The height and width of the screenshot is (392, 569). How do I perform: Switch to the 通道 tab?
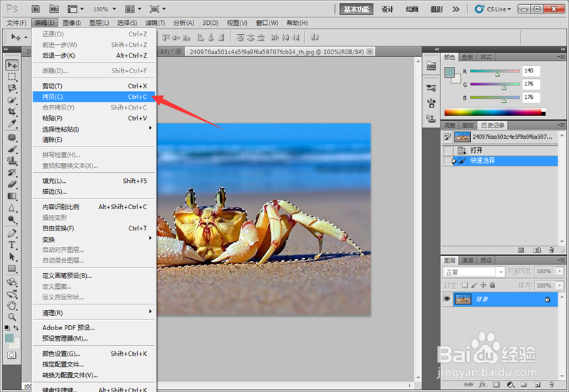point(468,260)
